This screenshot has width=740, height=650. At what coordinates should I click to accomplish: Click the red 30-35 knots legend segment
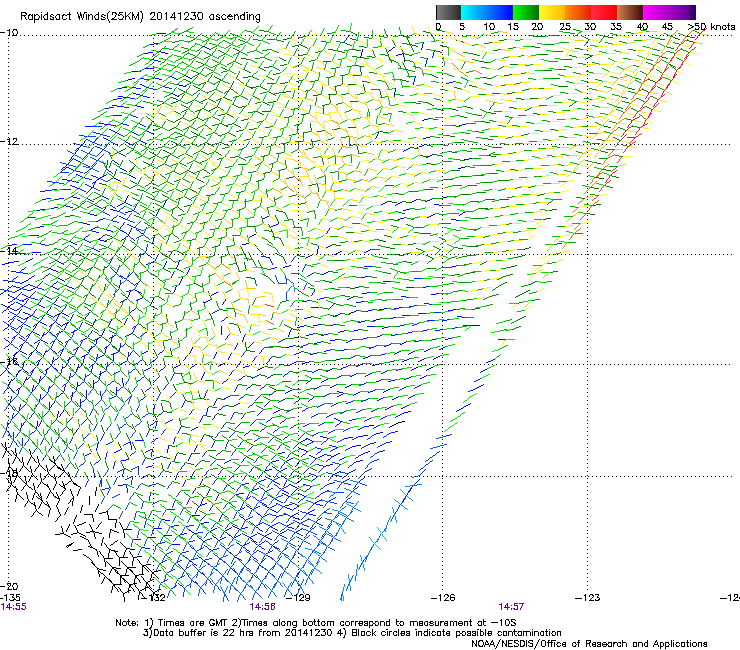[604, 12]
